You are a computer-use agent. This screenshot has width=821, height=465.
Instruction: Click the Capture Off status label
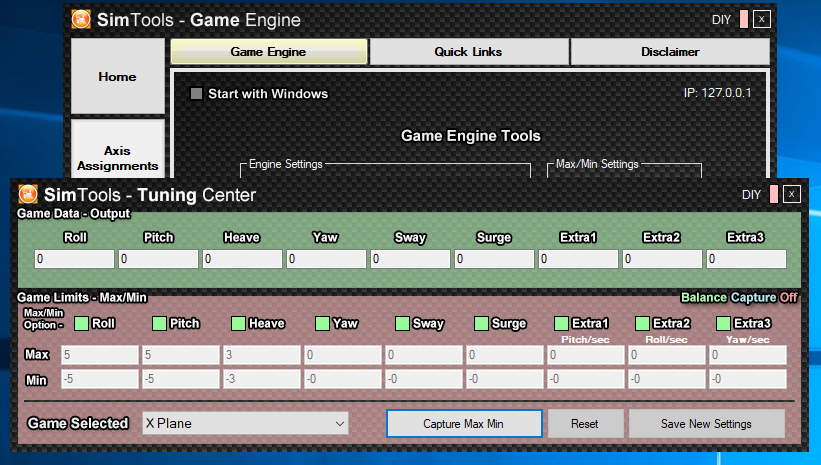pos(764,297)
